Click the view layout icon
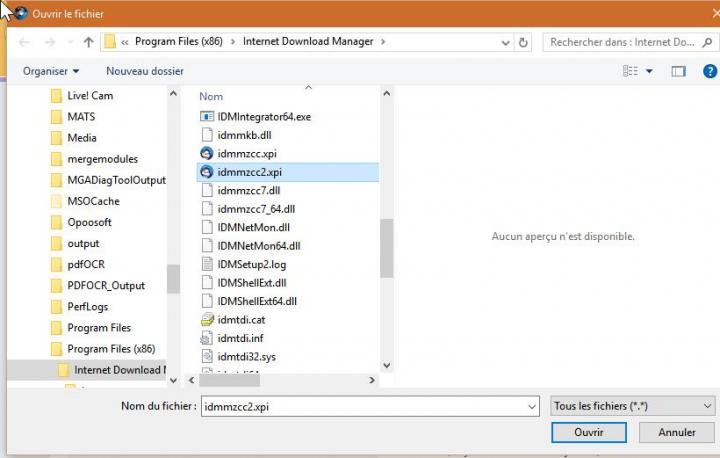720x458 pixels. pyautogui.click(x=630, y=71)
